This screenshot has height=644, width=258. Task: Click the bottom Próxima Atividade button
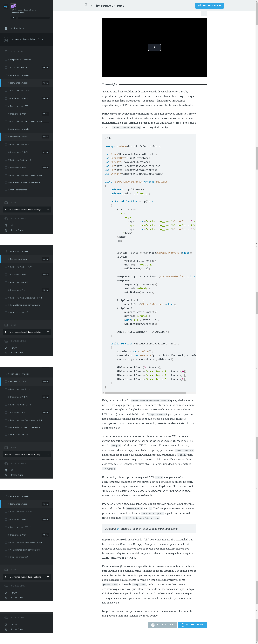(x=192, y=625)
